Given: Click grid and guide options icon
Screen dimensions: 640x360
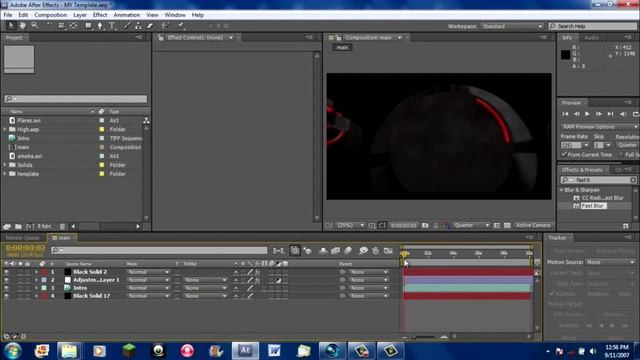Looking at the screenshot, I should click(x=371, y=225).
